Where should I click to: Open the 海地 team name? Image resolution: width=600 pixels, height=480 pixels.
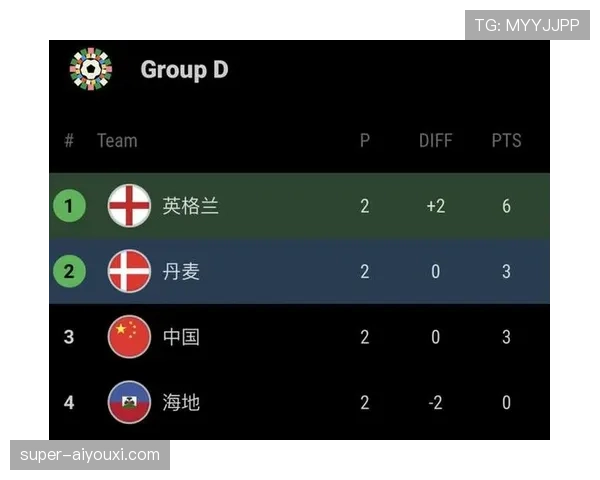point(181,402)
